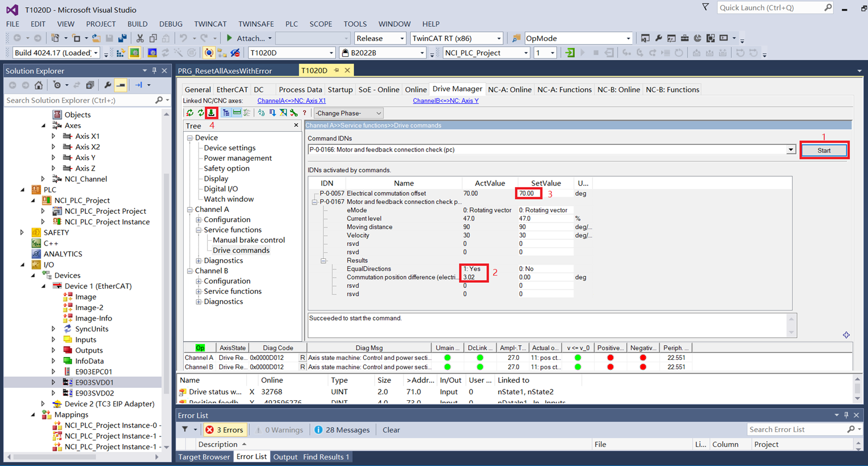868x466 pixels.
Task: Click the Attach... button
Action: coord(249,38)
